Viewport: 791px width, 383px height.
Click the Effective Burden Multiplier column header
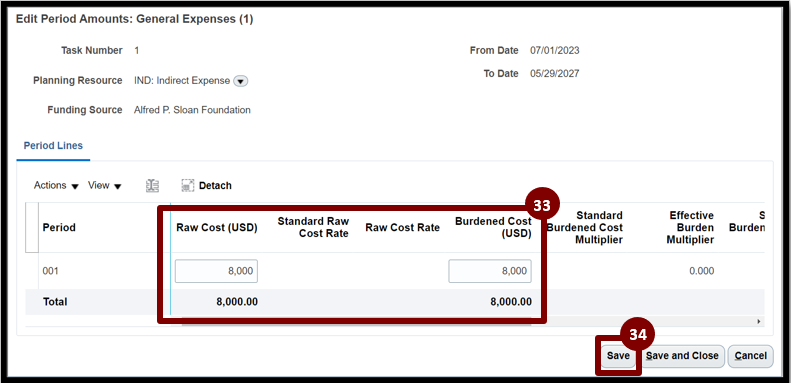click(x=690, y=228)
